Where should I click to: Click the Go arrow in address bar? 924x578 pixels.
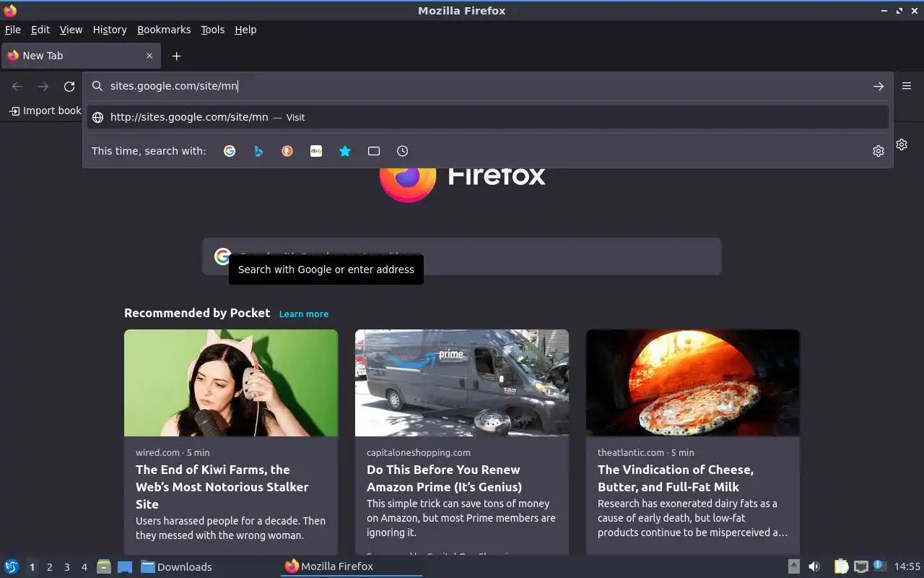879,86
